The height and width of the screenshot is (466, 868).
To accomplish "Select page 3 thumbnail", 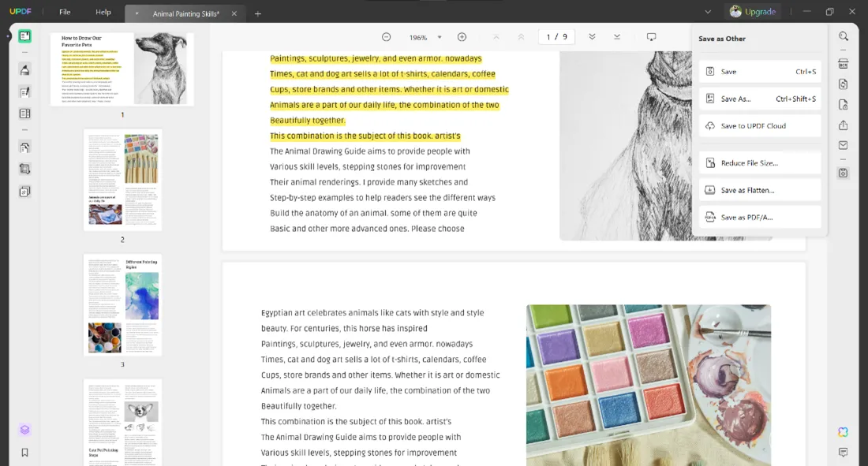I will [x=122, y=304].
